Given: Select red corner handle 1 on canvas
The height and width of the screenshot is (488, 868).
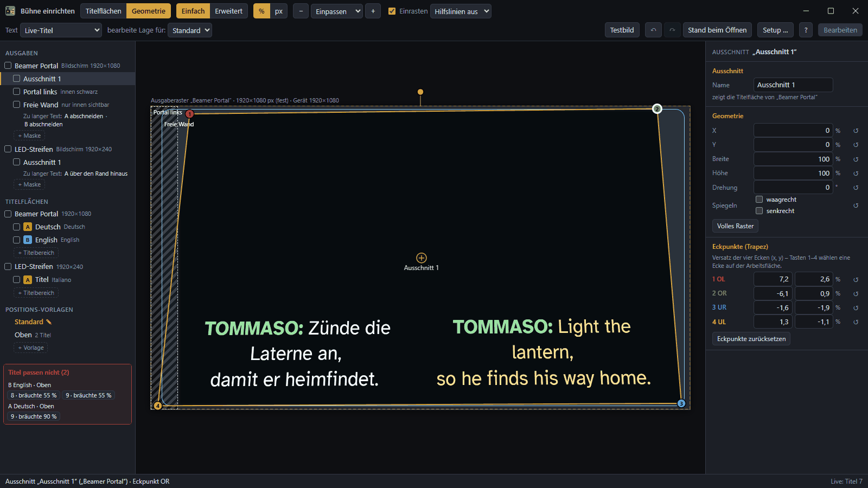Looking at the screenshot, I should (x=189, y=114).
